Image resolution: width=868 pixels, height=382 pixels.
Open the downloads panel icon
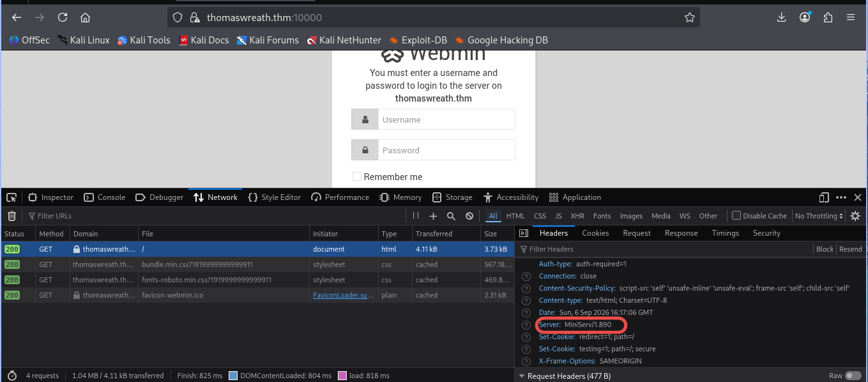tap(782, 17)
